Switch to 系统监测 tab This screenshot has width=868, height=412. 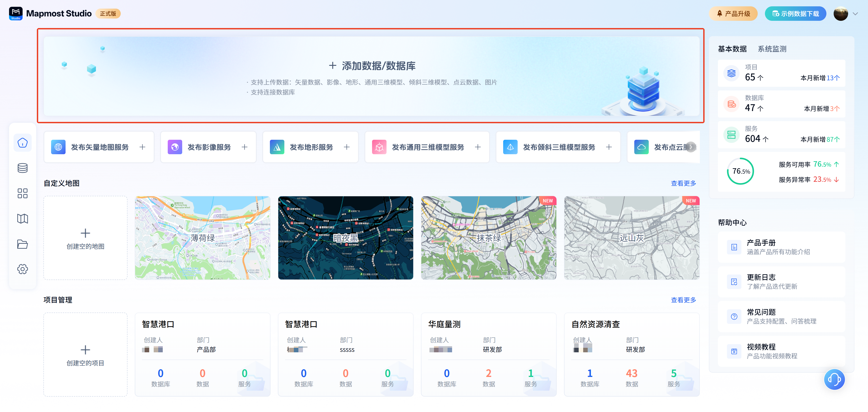point(772,49)
